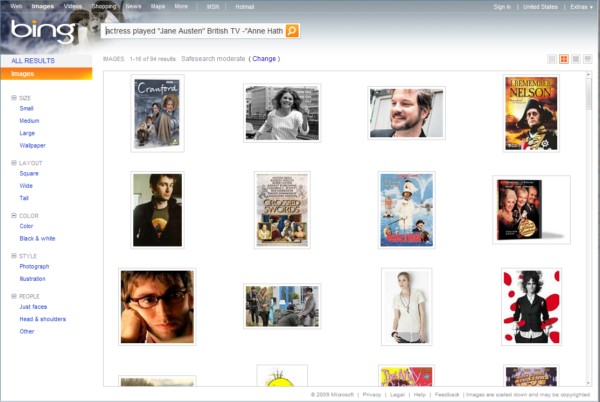Viewport: 600px width, 402px height.
Task: Filter by Just faces
Action: click(33, 307)
